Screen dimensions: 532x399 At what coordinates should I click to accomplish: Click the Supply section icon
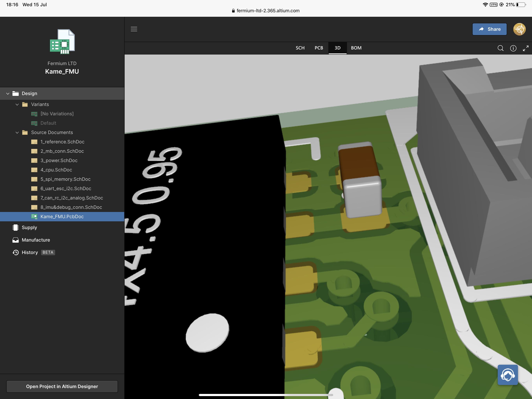16,228
